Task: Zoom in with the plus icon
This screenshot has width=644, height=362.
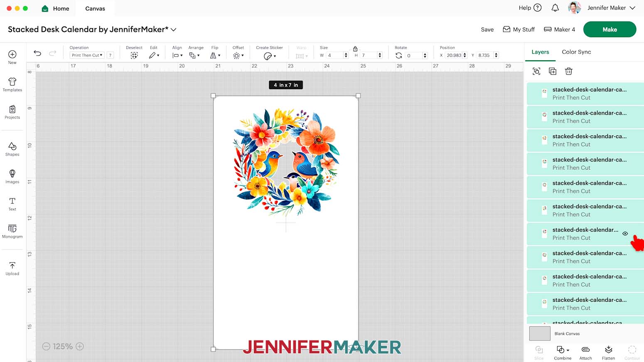Action: 80,346
